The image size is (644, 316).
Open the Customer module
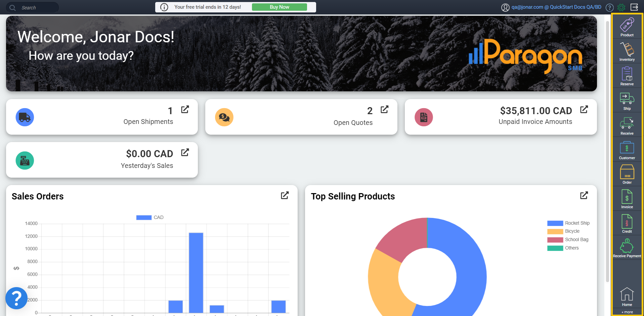[627, 150]
